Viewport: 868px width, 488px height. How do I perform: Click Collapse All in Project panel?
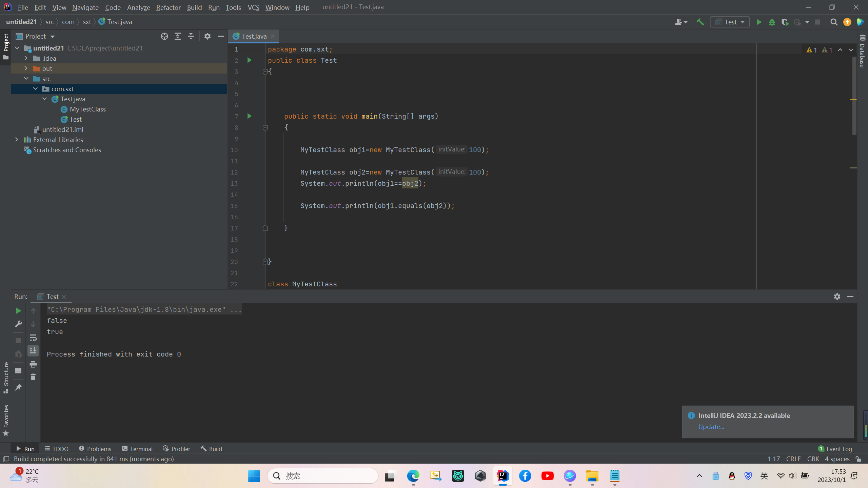[191, 36]
